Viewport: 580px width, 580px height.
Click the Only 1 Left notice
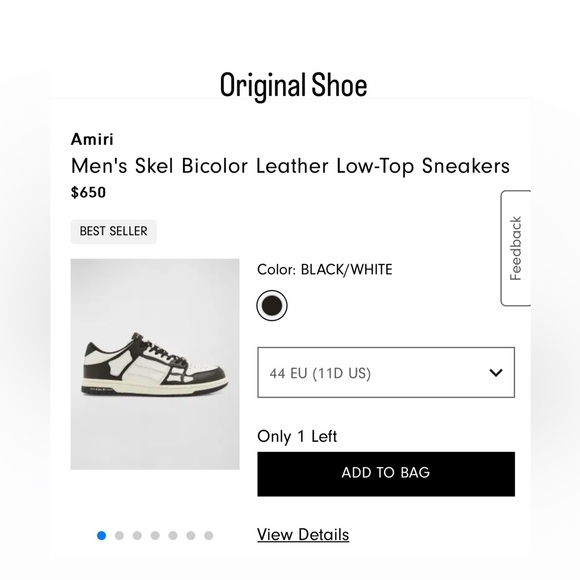[297, 436]
